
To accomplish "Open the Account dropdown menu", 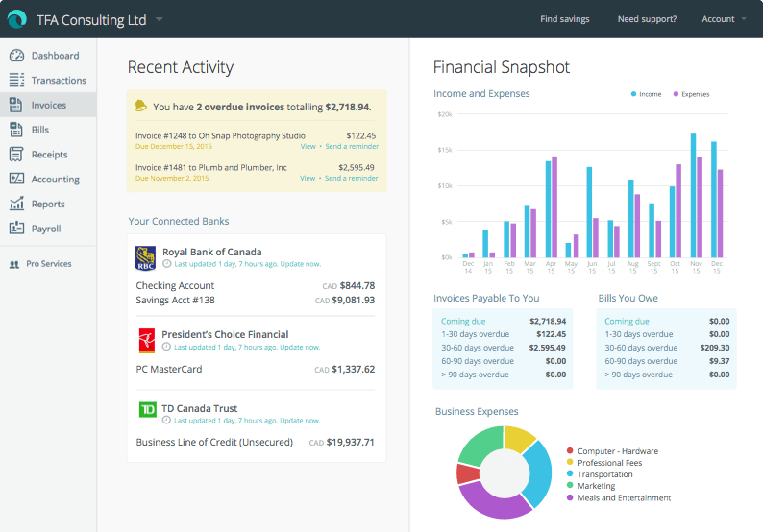I will [723, 19].
